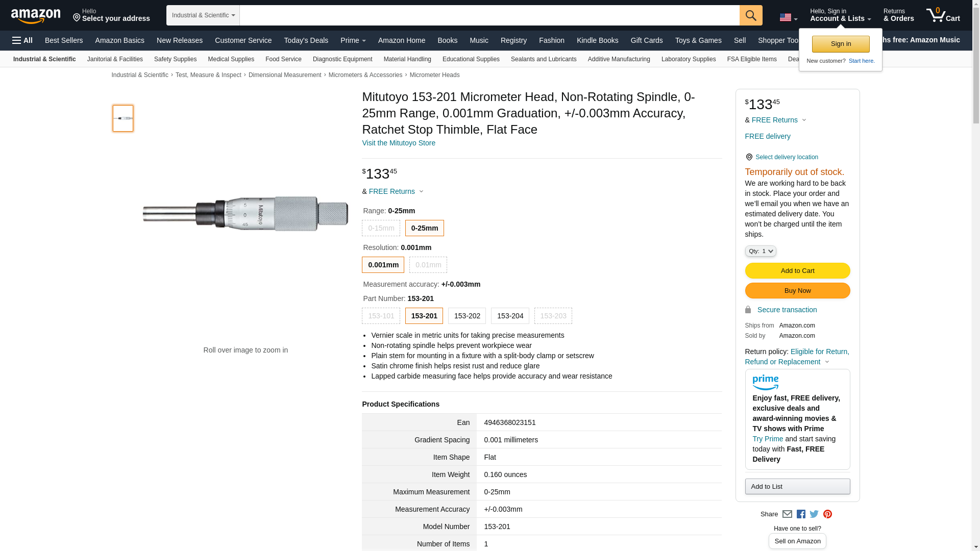Screen dimensions: 980x551
Task: Open the All hamburger menu
Action: click(22, 40)
